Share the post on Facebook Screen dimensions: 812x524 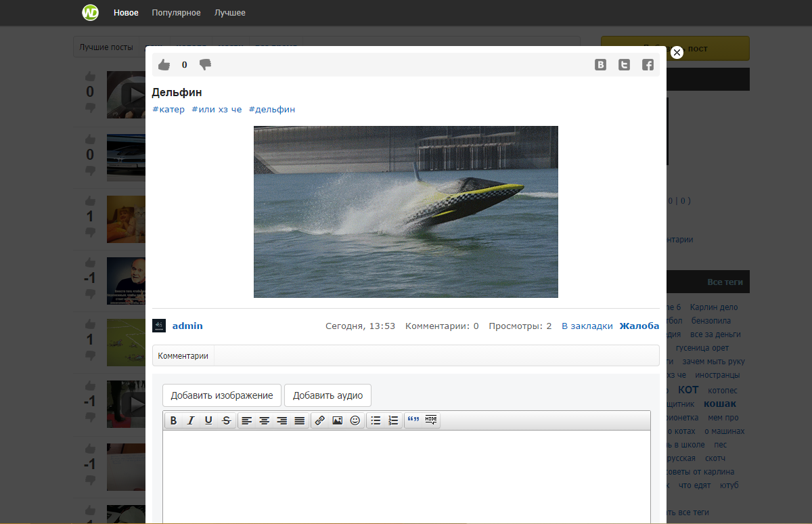[648, 65]
